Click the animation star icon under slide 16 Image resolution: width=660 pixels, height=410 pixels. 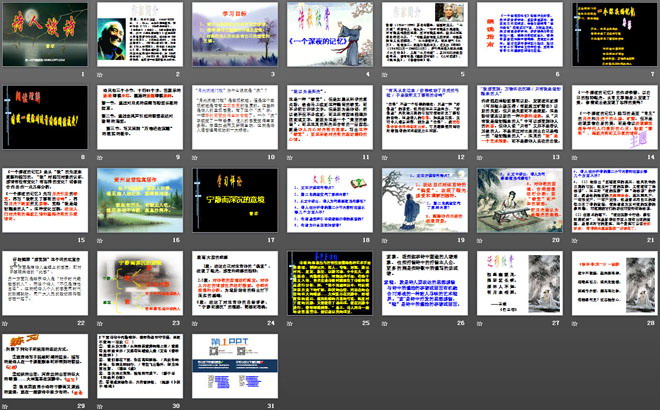click(100, 240)
